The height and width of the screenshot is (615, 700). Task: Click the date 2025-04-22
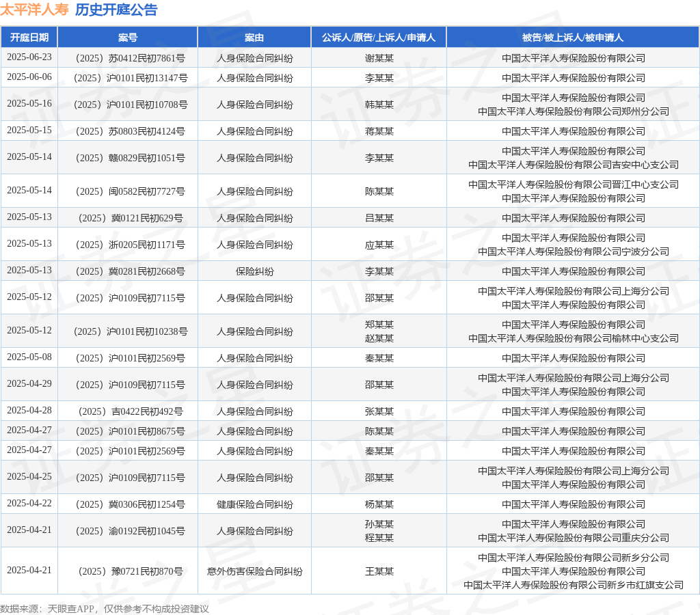point(29,504)
